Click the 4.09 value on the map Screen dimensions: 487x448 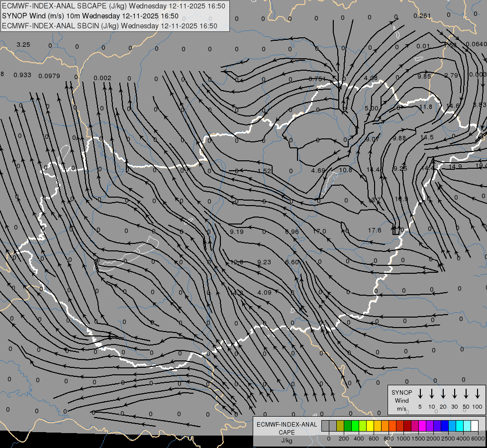pos(264,293)
